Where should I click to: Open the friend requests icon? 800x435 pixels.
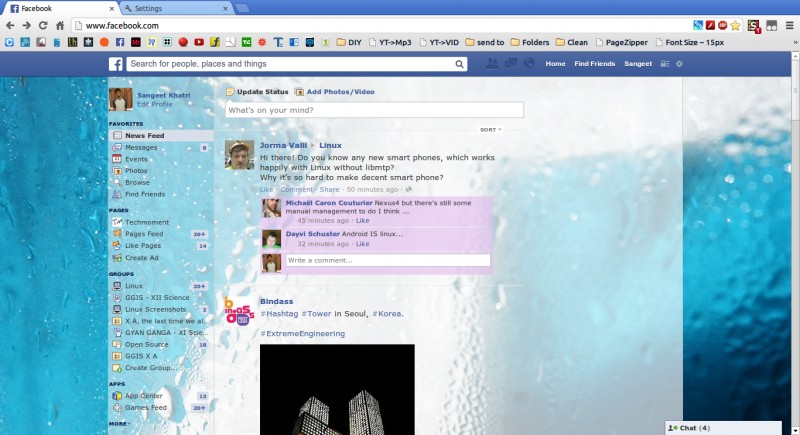[492, 63]
